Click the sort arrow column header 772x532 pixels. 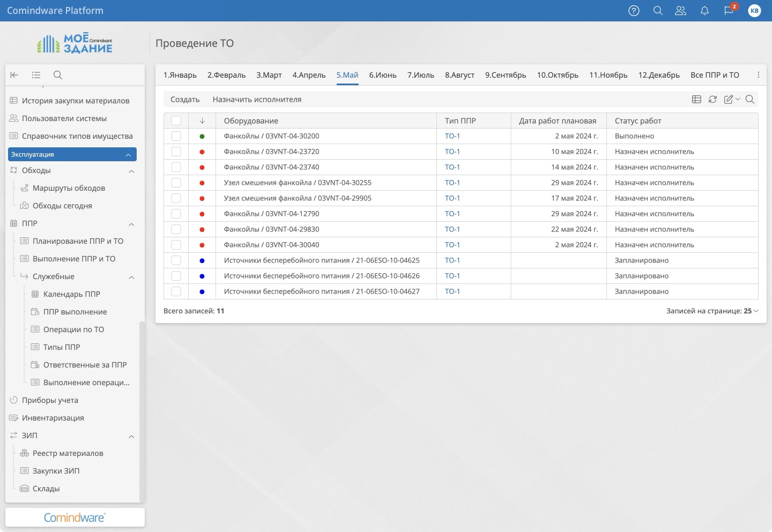202,121
